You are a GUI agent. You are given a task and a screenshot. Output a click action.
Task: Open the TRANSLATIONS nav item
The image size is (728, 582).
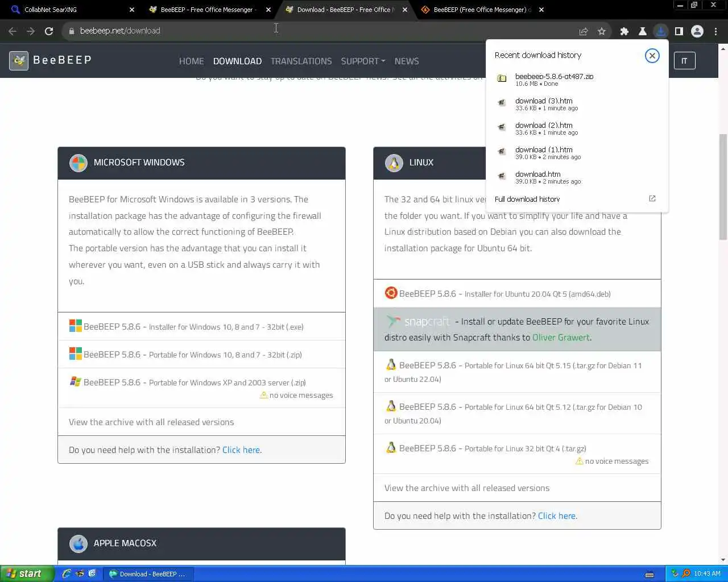[x=301, y=61]
